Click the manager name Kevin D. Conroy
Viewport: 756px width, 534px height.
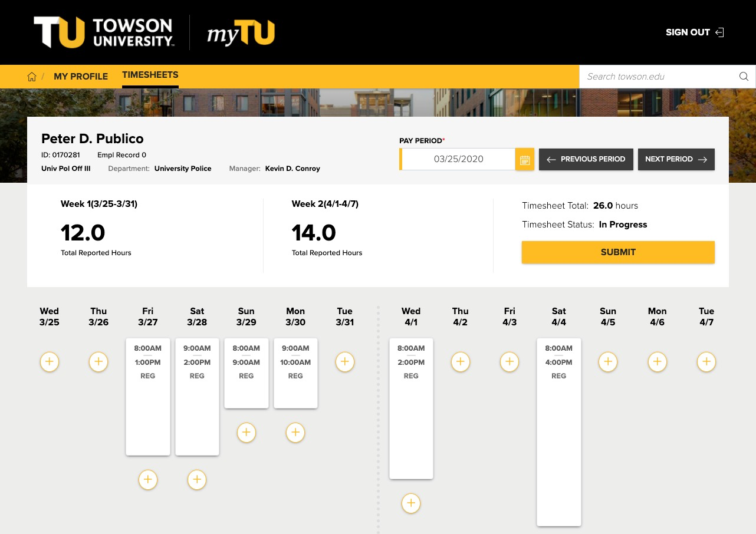click(x=292, y=169)
